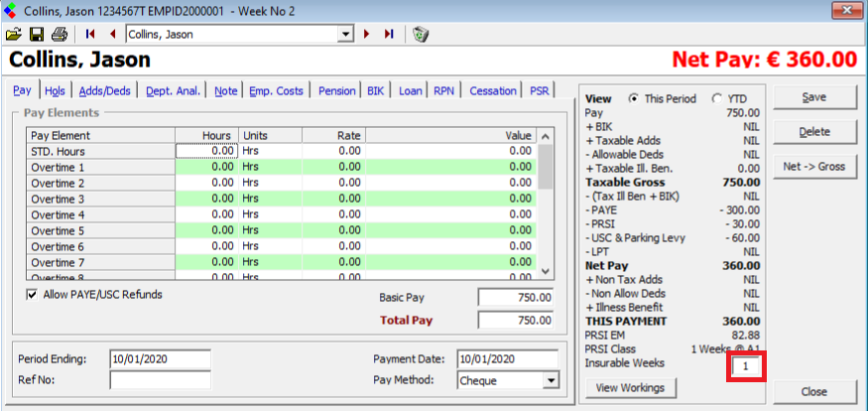868x411 pixels.
Task: Expand the employee name dropdown list
Action: click(x=346, y=34)
